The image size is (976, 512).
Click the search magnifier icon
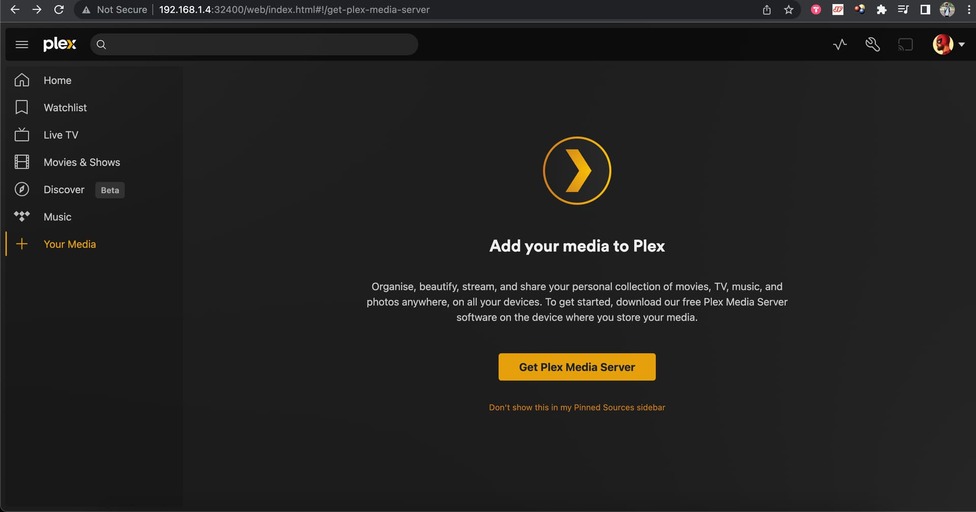click(x=101, y=45)
